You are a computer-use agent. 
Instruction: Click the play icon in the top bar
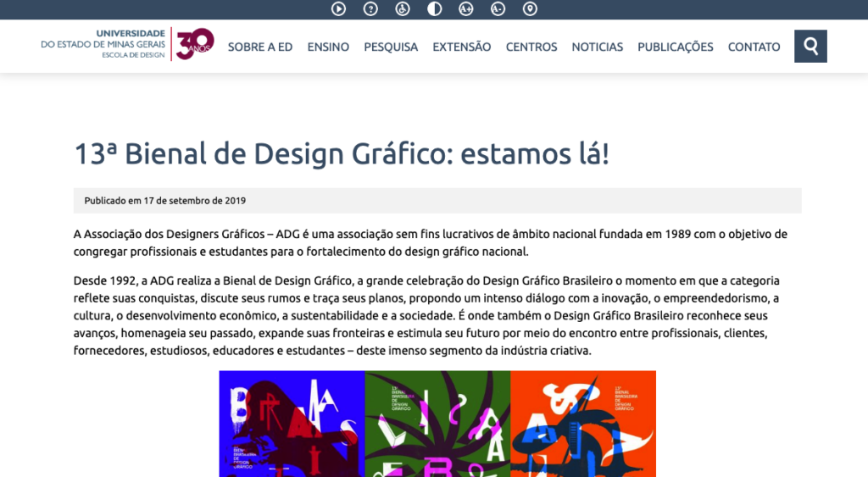(338, 8)
